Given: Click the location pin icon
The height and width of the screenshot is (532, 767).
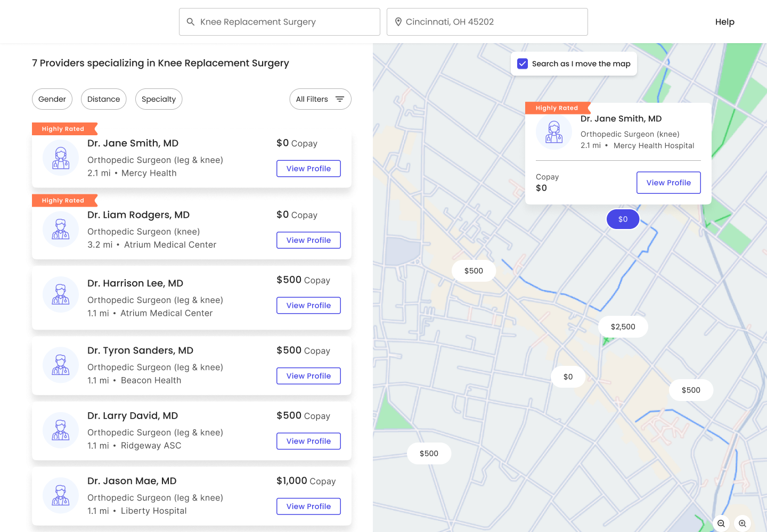Looking at the screenshot, I should point(398,22).
